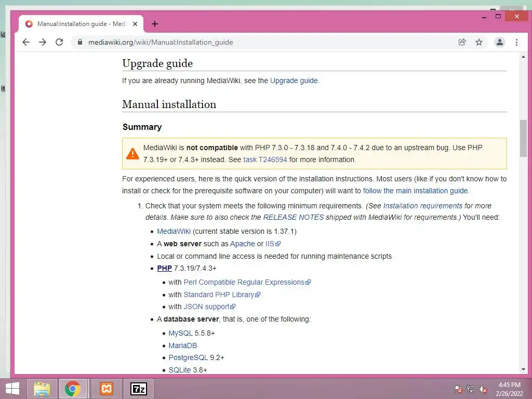Open the Installation requirements link
The image size is (532, 399).
(423, 206)
